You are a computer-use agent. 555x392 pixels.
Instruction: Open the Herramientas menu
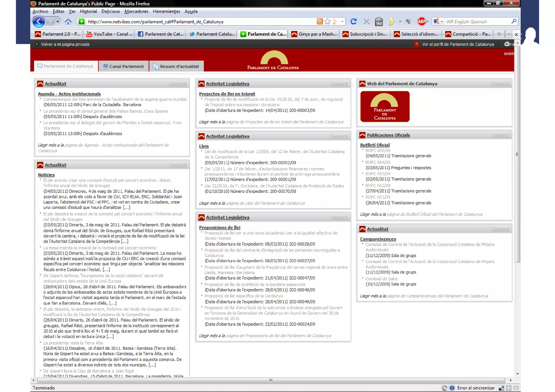coord(166,11)
